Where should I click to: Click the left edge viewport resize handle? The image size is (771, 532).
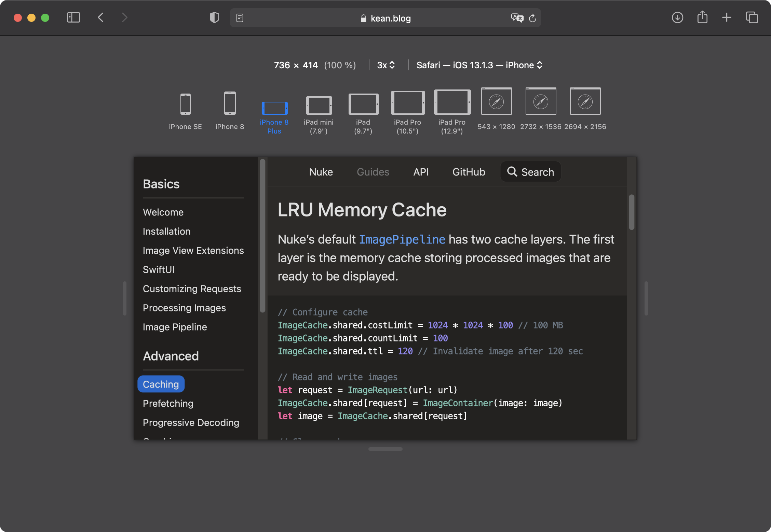(125, 298)
